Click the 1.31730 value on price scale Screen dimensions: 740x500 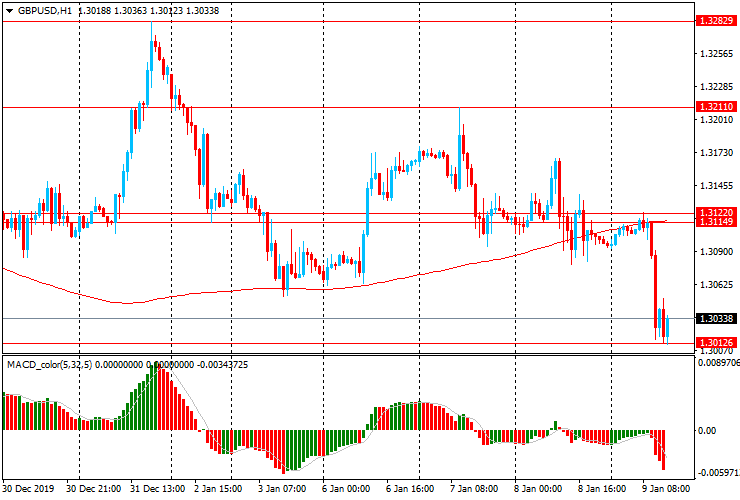[x=717, y=153]
